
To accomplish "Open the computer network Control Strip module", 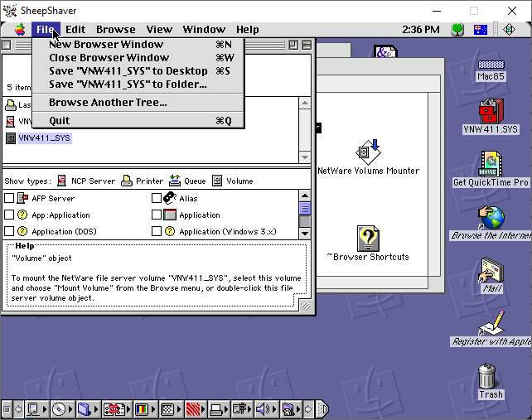I will 36,409.
